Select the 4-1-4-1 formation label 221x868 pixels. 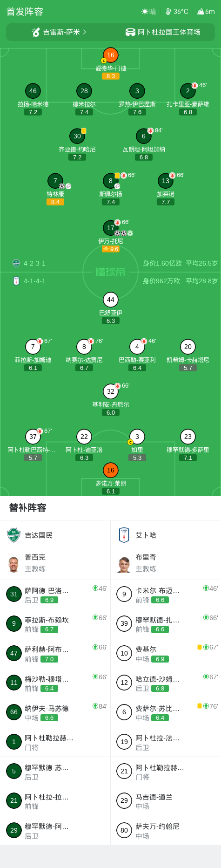click(x=34, y=281)
